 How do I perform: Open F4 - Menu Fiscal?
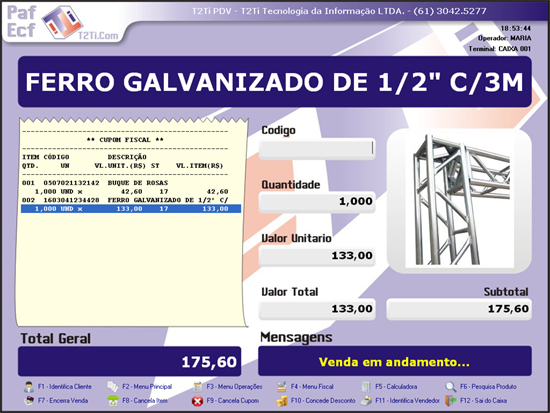pyautogui.click(x=312, y=387)
